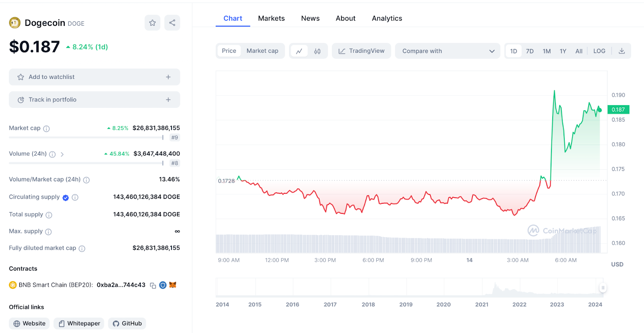Click the 0.1728 opening price label
Image resolution: width=644 pixels, height=333 pixels.
tap(226, 181)
